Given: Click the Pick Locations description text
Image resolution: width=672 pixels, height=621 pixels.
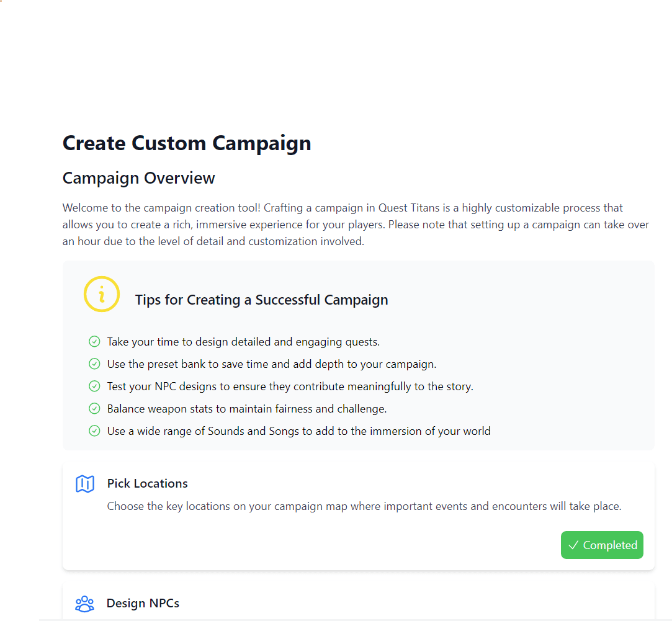Looking at the screenshot, I should tap(364, 506).
